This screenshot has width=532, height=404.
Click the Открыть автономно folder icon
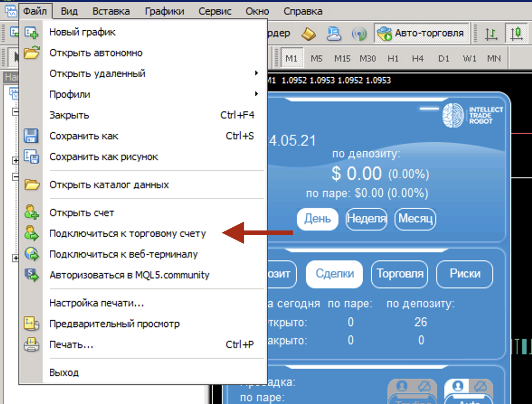(32, 53)
